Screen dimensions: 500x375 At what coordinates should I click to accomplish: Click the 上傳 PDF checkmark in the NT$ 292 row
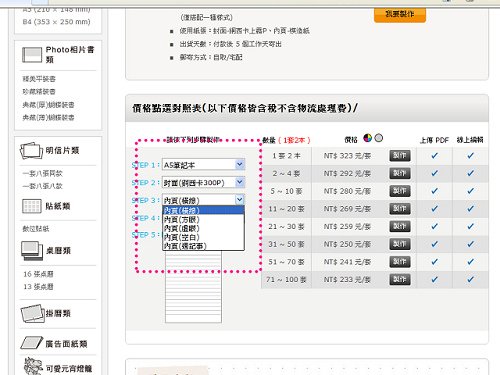tap(434, 173)
